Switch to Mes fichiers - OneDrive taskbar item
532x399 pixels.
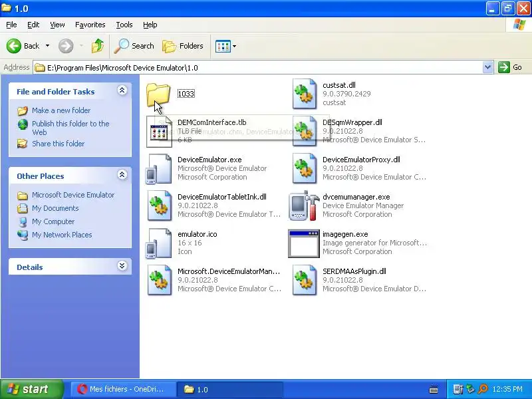coord(124,389)
